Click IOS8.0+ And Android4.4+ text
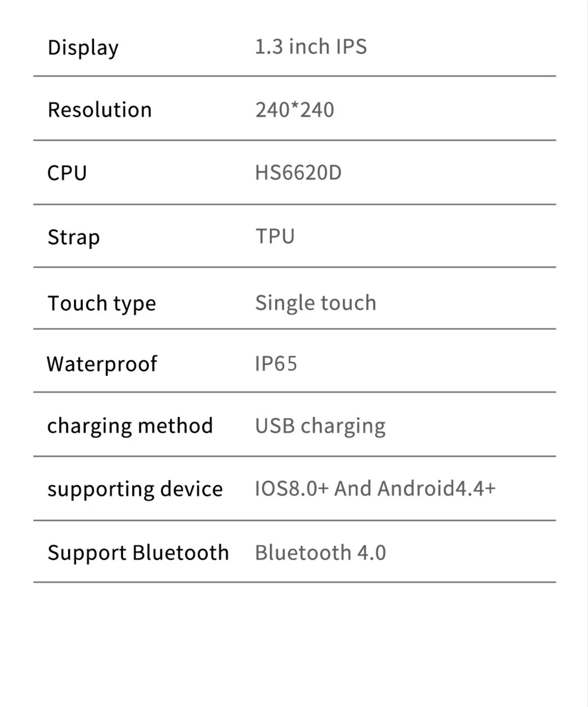 [x=375, y=489]
